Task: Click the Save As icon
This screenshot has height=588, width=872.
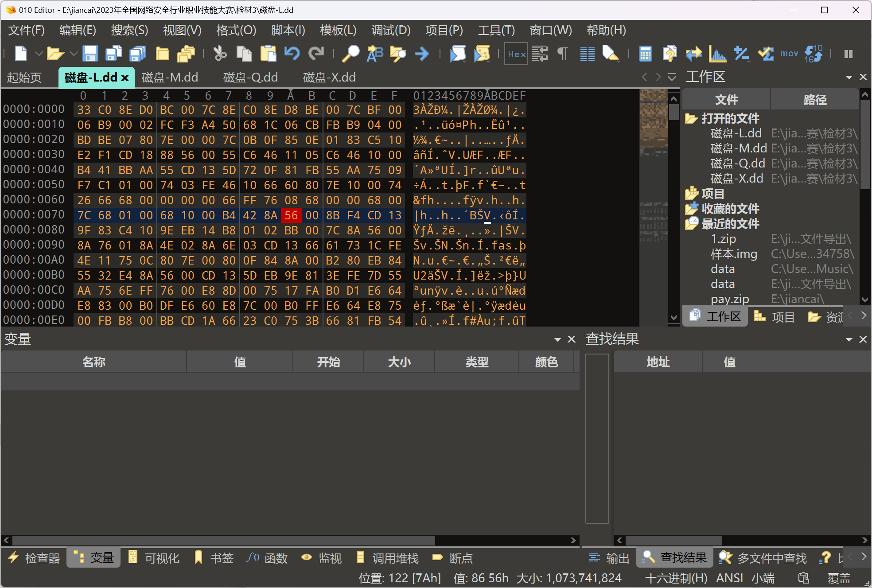Action: [x=114, y=54]
